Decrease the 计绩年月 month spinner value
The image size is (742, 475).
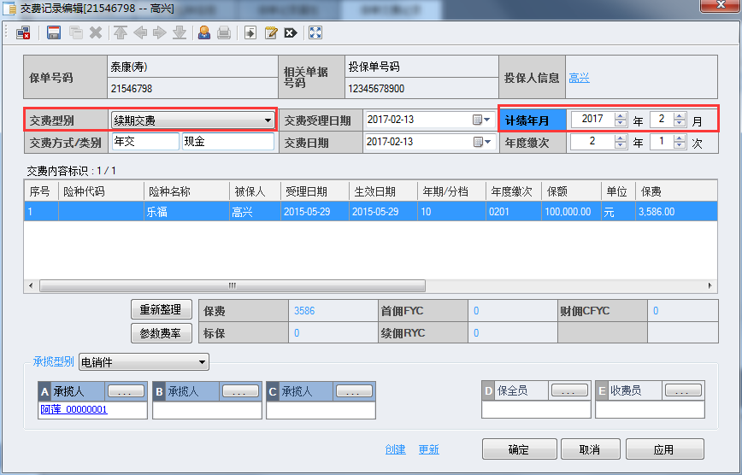[x=680, y=124]
